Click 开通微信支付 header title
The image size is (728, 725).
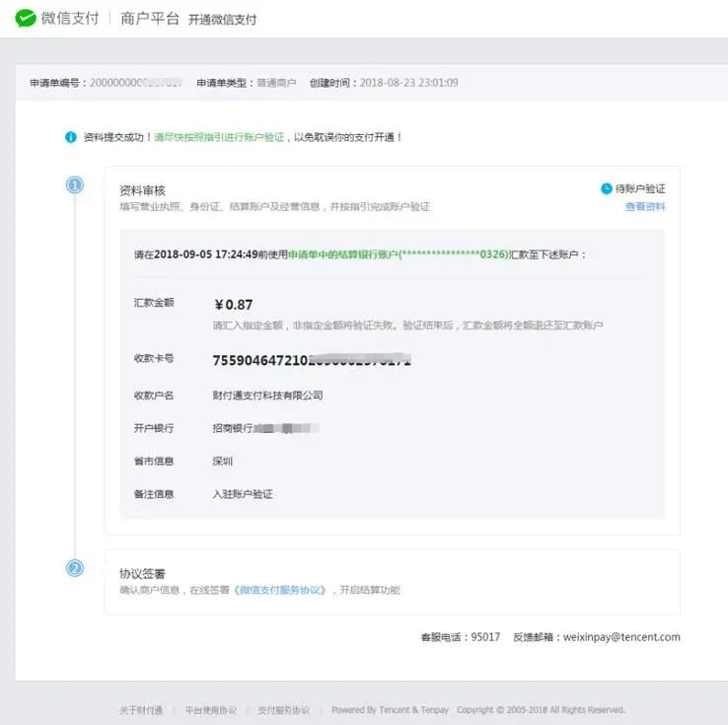222,20
